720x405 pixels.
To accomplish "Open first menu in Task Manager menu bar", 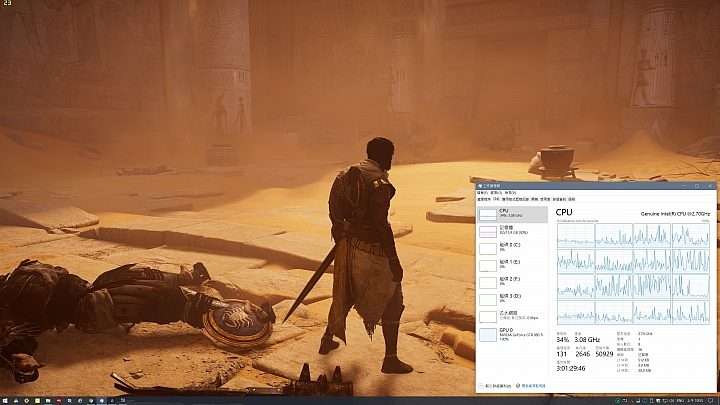I will [482, 193].
